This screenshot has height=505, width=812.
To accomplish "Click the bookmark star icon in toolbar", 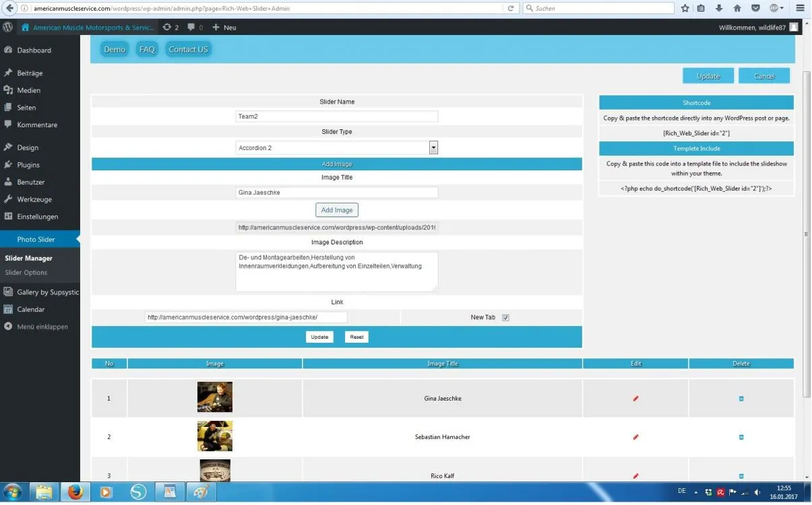I will (685, 8).
